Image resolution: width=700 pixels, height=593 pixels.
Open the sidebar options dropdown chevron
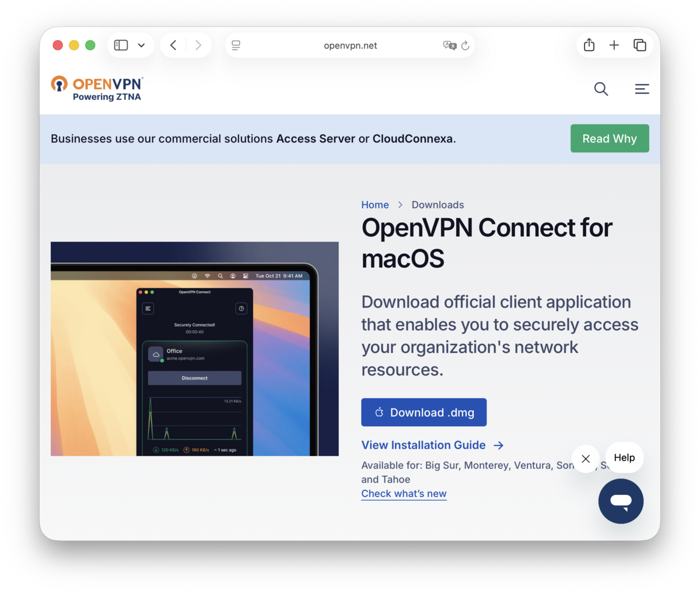141,45
